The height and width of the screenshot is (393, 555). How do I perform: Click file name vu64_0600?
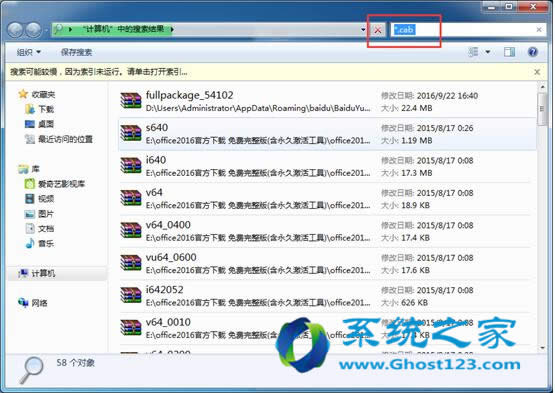tap(171, 257)
